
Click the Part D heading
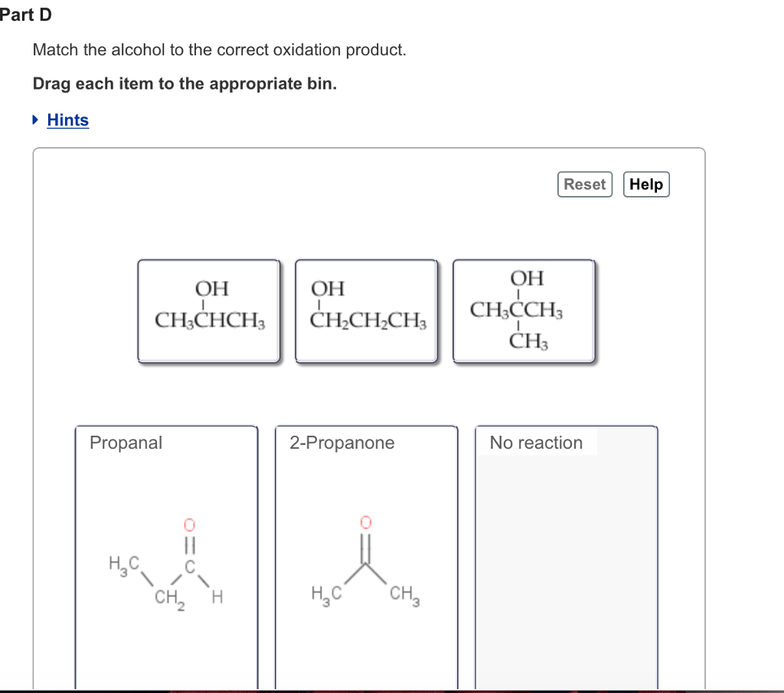(26, 13)
